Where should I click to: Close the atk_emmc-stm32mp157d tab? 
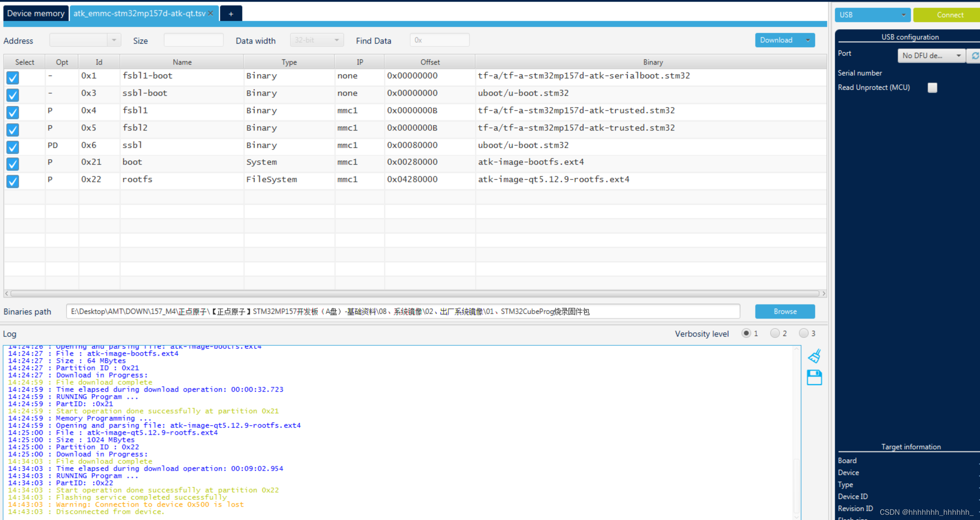(210, 13)
